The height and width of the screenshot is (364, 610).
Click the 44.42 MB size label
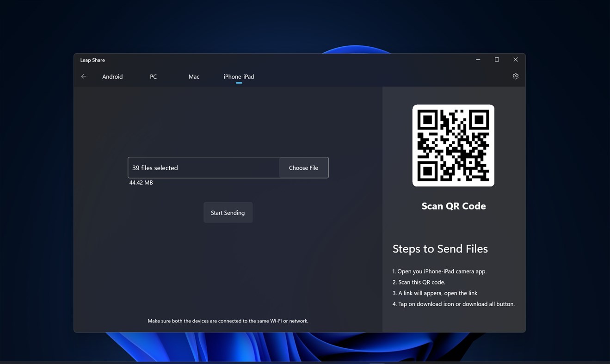coord(141,182)
